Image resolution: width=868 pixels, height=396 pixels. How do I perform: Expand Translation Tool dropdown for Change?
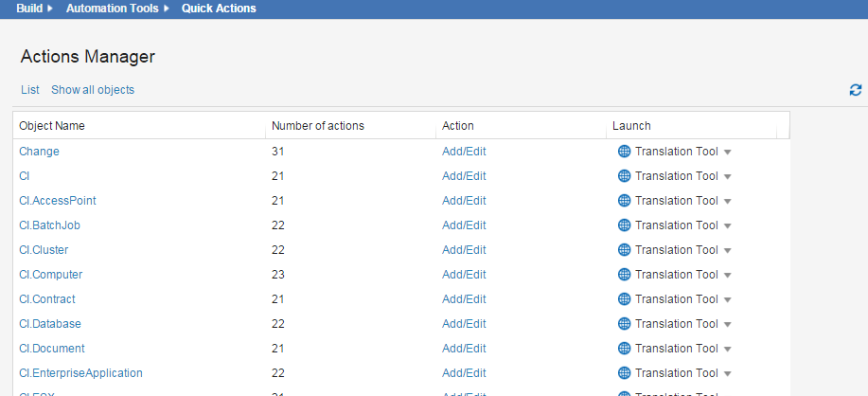728,152
